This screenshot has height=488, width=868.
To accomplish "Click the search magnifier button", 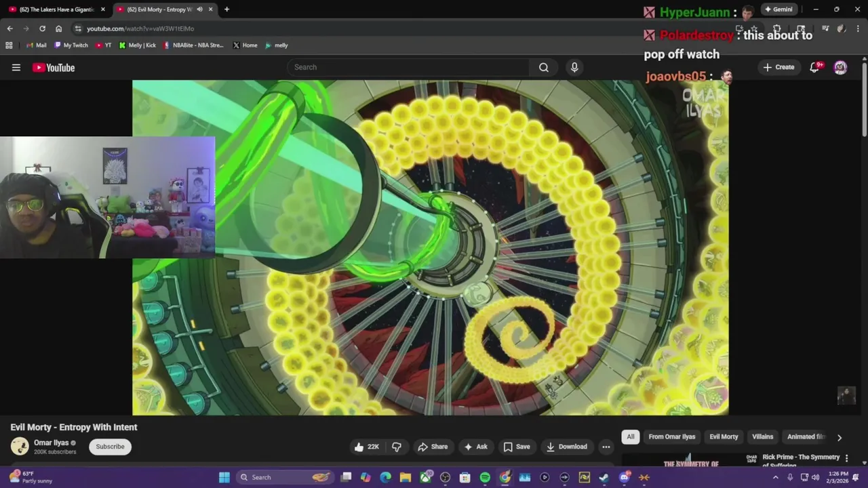I will pos(544,67).
